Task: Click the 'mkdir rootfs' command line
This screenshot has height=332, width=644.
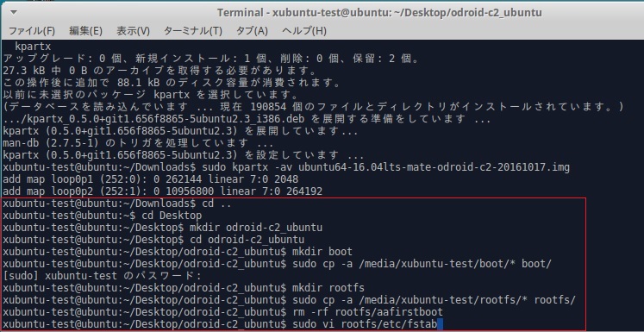Action: 184,288
